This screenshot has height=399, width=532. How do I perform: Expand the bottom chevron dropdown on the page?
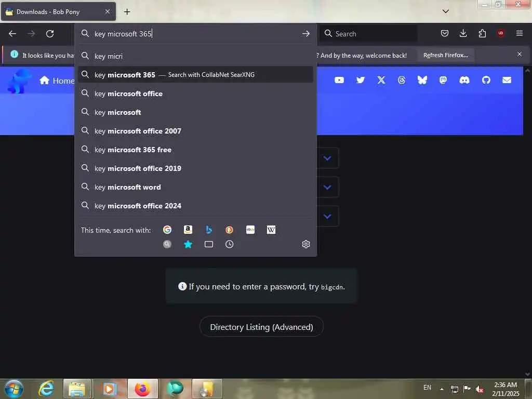[x=327, y=216]
